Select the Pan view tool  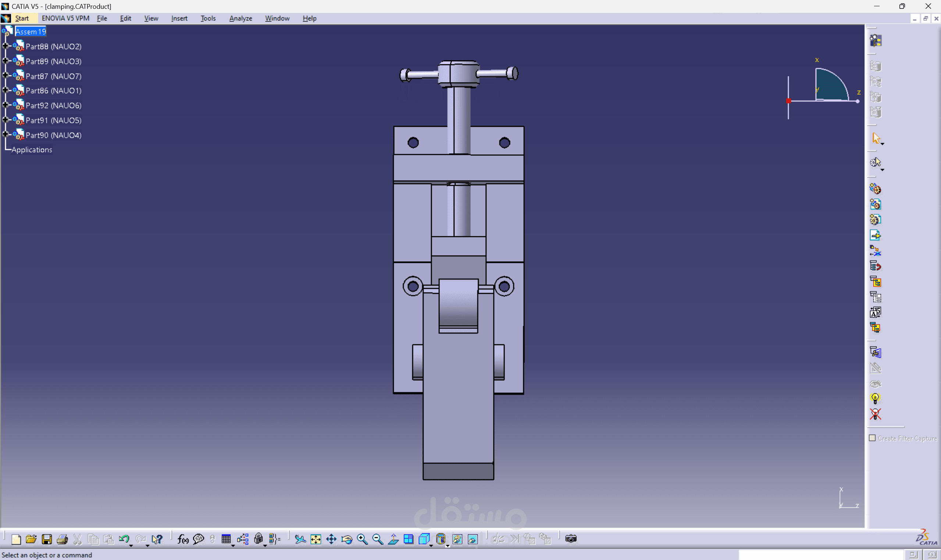[x=331, y=539]
